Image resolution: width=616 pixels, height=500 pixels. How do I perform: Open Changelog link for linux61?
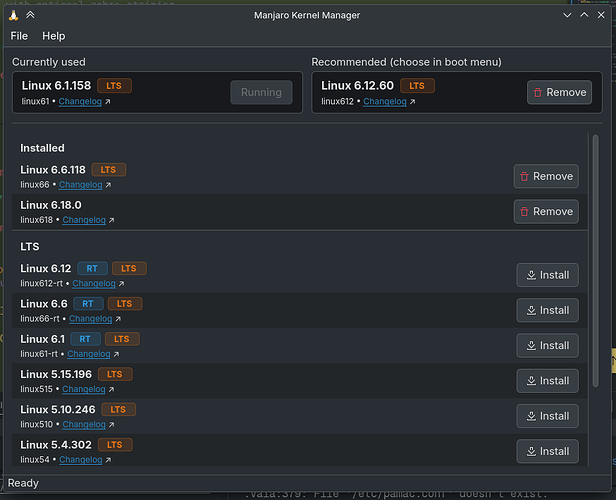click(79, 102)
